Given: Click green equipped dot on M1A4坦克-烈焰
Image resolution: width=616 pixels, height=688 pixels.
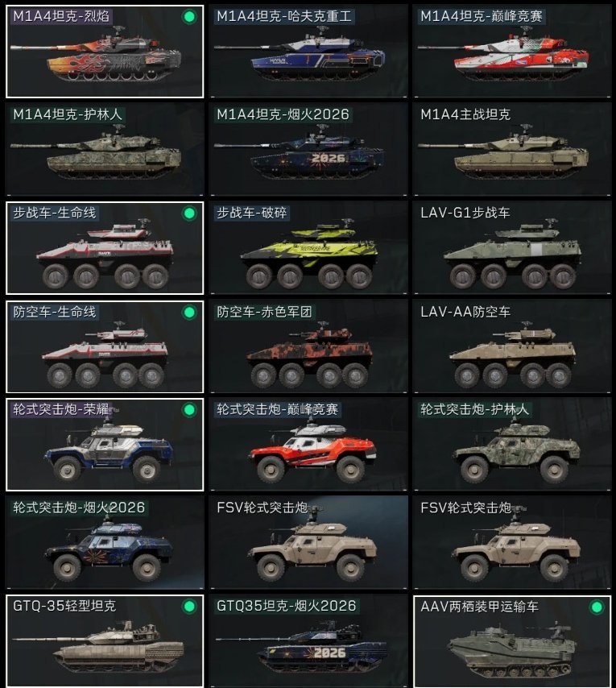Looking at the screenshot, I should coord(189,17).
